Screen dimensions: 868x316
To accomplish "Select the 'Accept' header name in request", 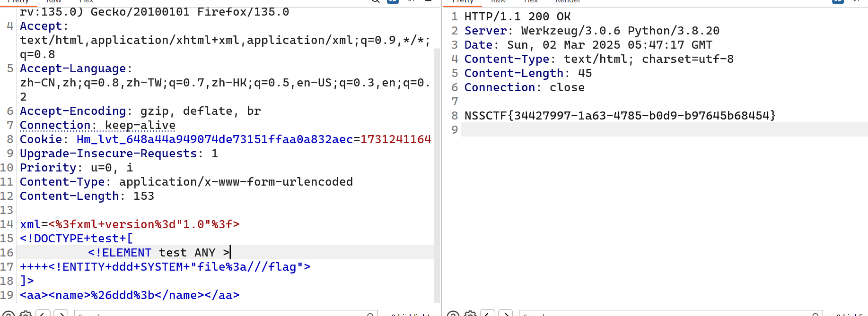I will [41, 26].
